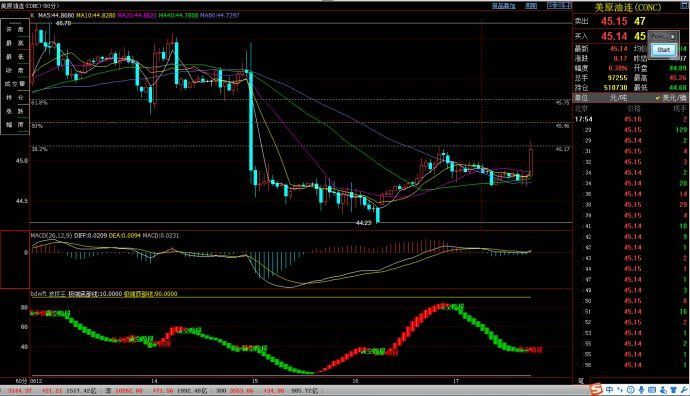Click the Sogou user account icon
This screenshot has width=690, height=396.
click(663, 390)
